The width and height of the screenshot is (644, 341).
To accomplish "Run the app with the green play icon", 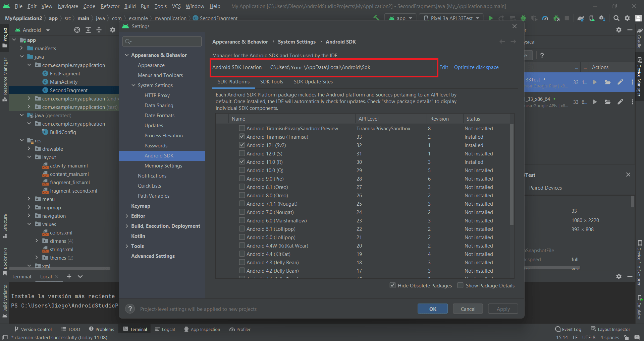I will tap(491, 18).
